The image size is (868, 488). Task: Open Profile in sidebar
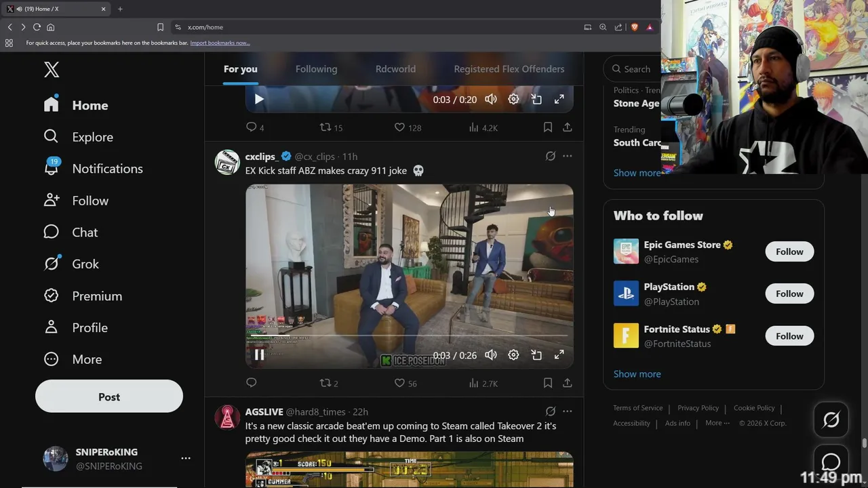tap(75, 327)
